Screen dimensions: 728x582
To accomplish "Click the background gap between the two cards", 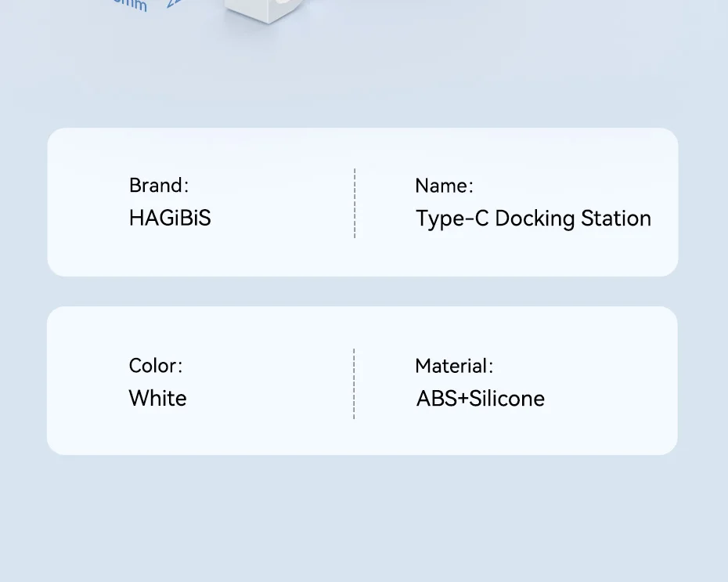I will click(x=362, y=291).
